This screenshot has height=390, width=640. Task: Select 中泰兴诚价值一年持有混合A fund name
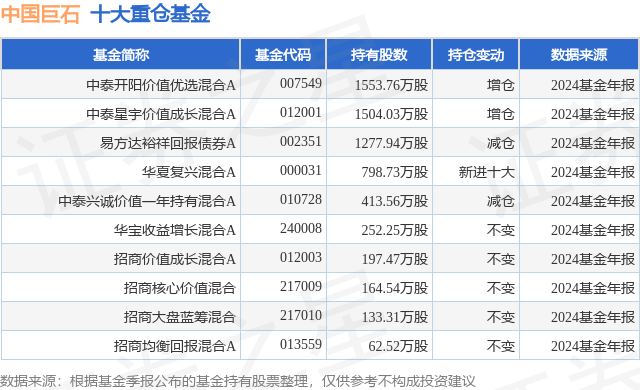click(147, 201)
